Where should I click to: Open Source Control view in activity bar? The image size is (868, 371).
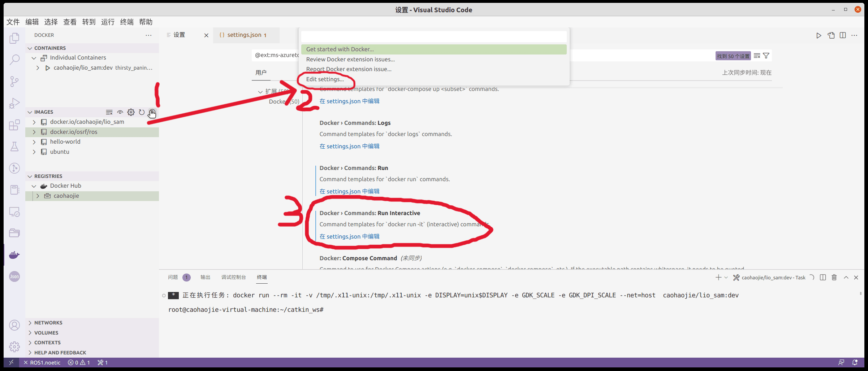tap(14, 81)
